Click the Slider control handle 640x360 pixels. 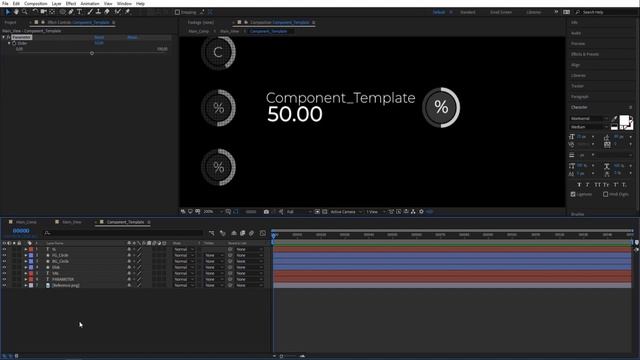point(92,53)
